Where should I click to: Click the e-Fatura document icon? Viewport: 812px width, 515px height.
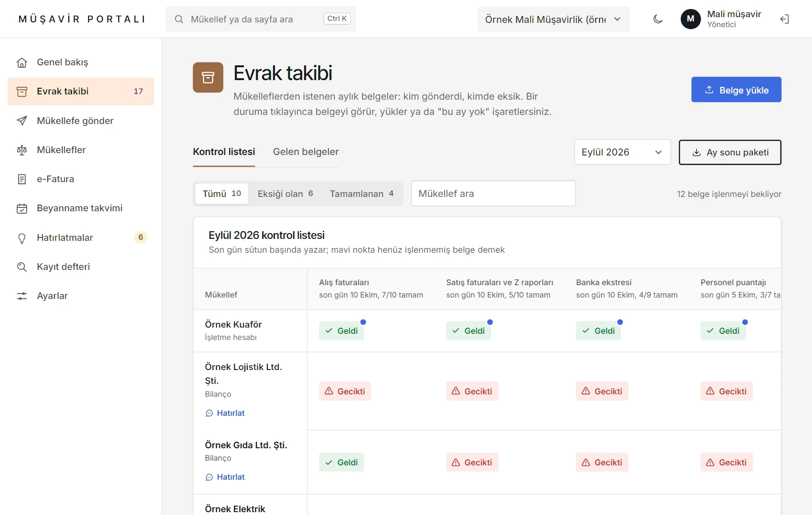[x=22, y=179]
